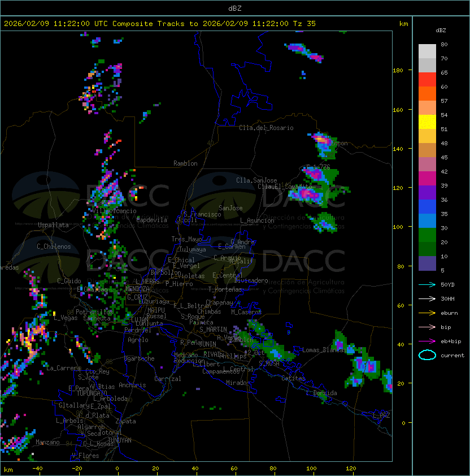This screenshot has height=476, width=470.
Task: Click the 'Manzano' map label
Action: pos(47,442)
